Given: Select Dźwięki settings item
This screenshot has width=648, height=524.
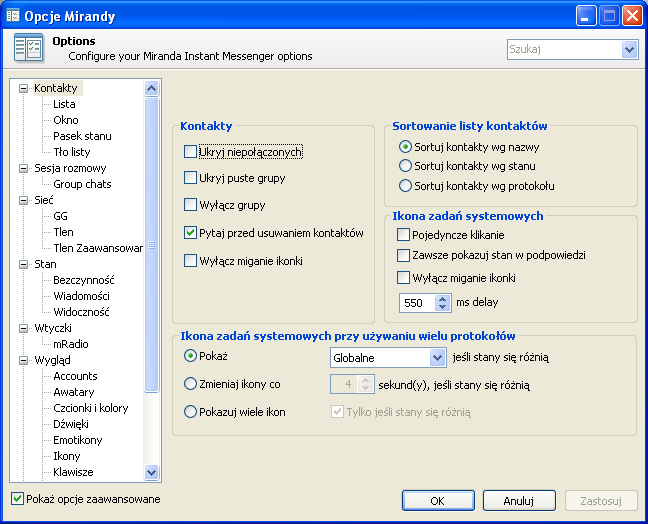Looking at the screenshot, I should 71,424.
